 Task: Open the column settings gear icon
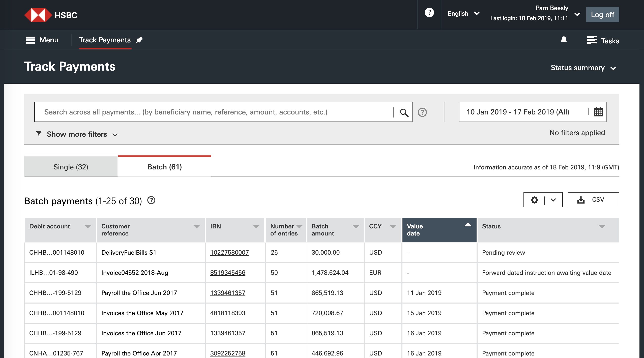coord(535,200)
